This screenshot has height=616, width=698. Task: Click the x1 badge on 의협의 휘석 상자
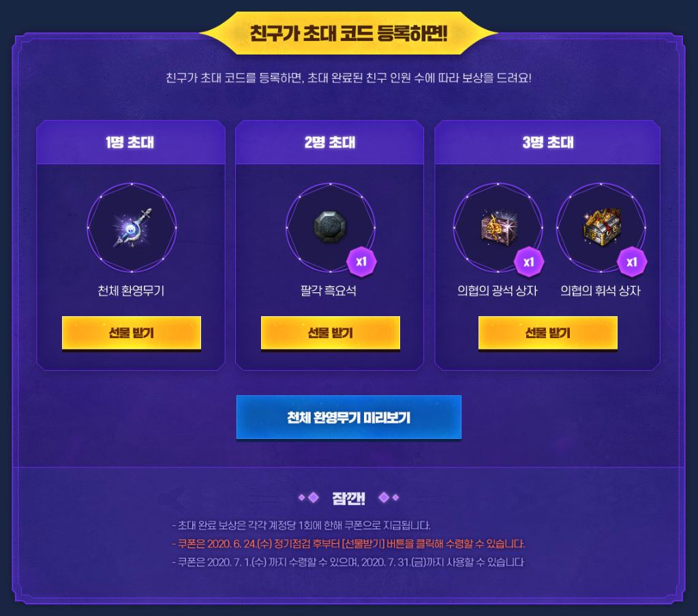tap(632, 262)
